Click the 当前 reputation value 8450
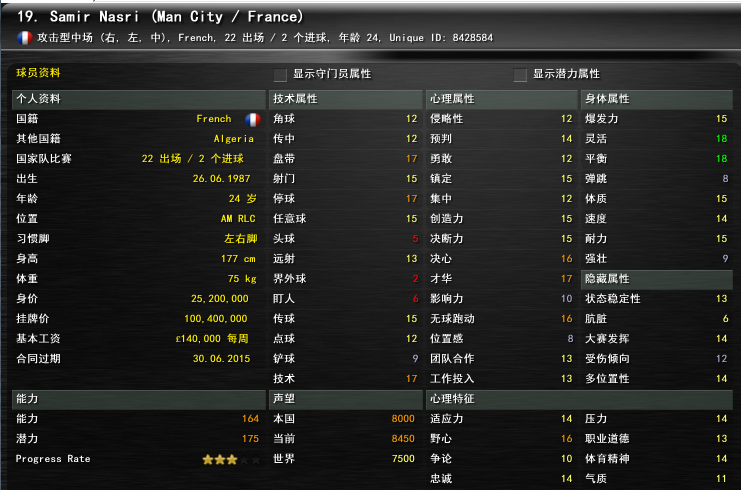The width and height of the screenshot is (741, 490). point(403,438)
